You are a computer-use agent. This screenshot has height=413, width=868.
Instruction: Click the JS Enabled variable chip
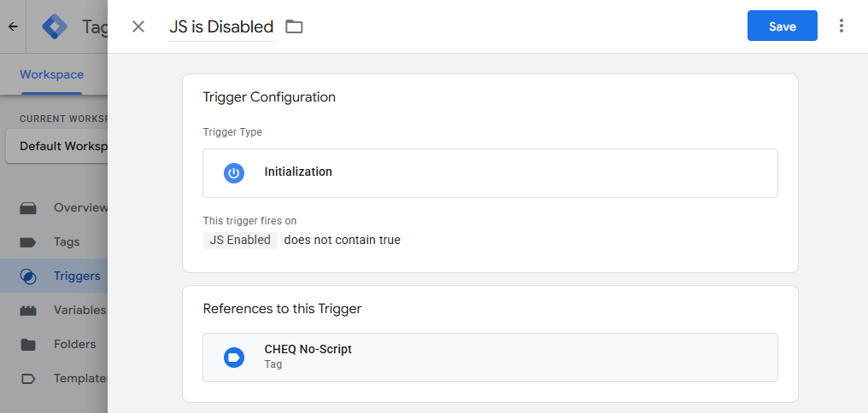pos(240,240)
